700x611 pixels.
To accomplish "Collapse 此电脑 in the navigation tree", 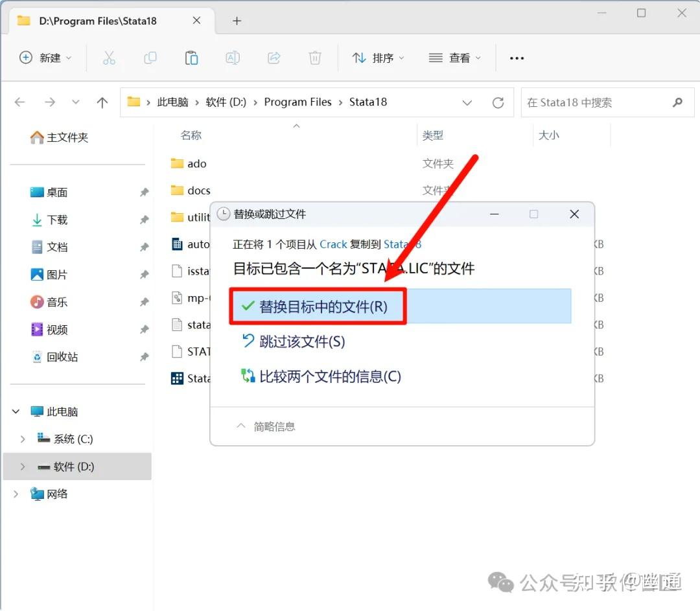I will click(16, 411).
